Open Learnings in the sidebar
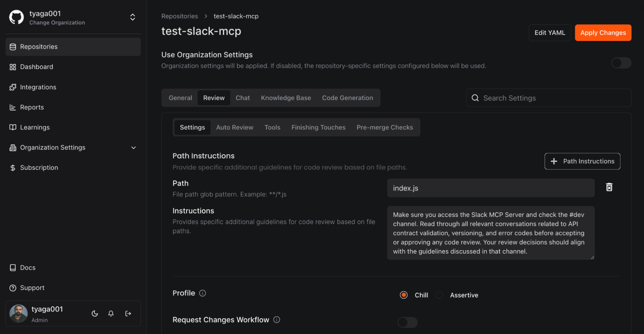 pyautogui.click(x=35, y=127)
